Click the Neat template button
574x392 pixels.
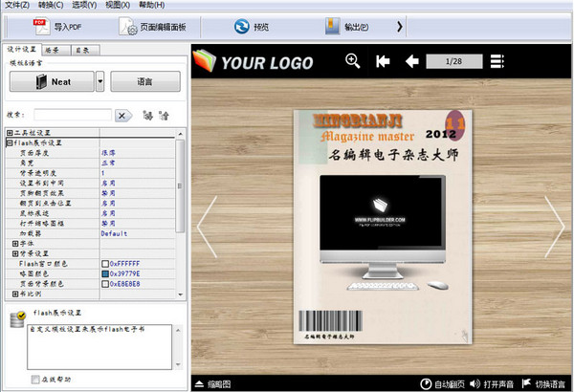point(52,81)
